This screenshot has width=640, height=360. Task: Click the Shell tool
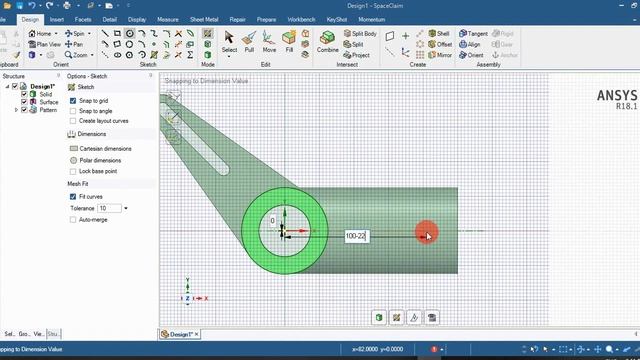439,33
